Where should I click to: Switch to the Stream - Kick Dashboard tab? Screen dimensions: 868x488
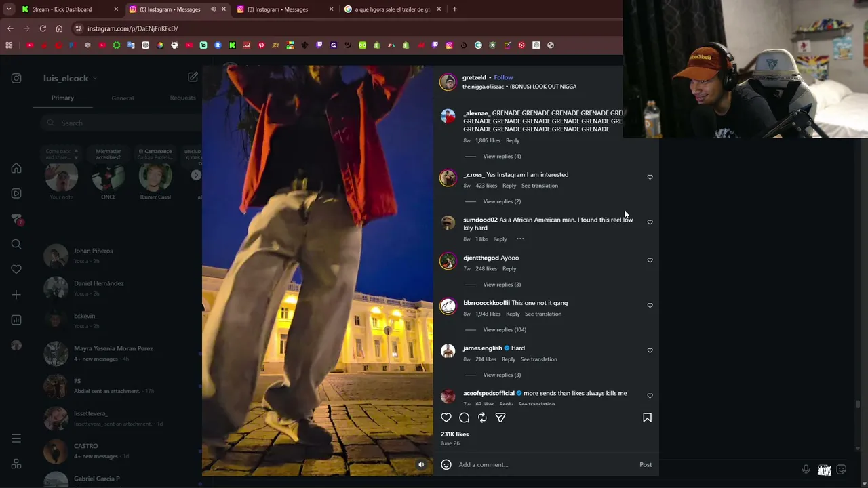point(69,9)
